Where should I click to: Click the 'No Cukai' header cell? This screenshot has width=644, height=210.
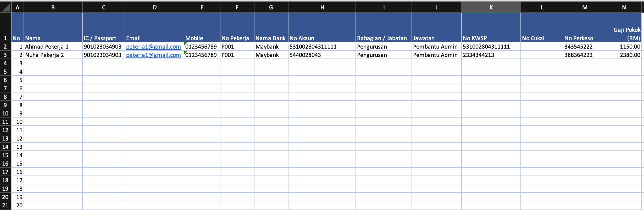coord(542,27)
